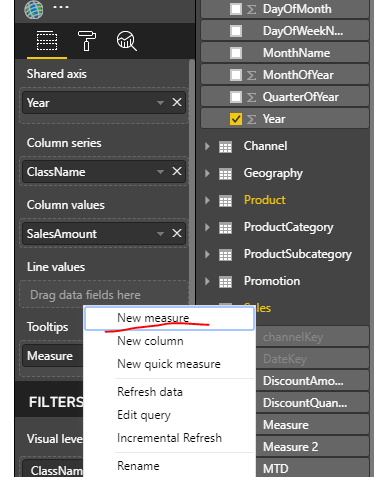The image size is (374, 477).
Task: Click sigma icon beside Year field
Action: coord(252,119)
